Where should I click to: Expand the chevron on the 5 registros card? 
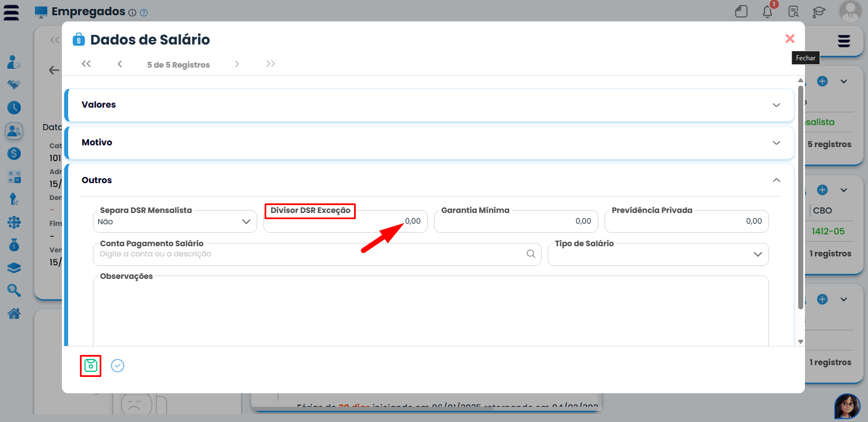(844, 81)
